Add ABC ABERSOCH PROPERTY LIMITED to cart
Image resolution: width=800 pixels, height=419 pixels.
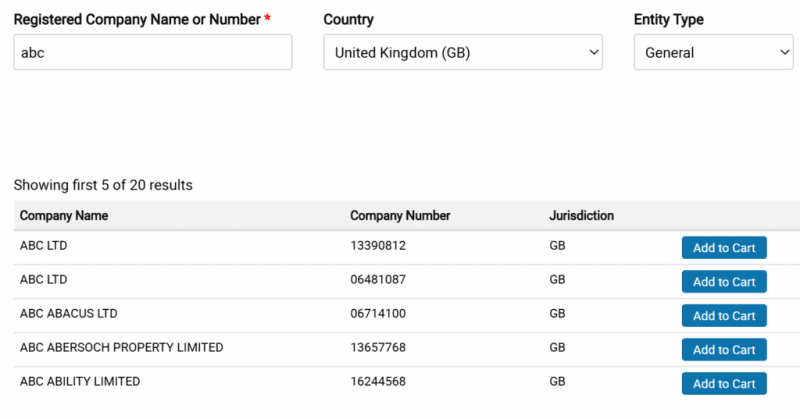pyautogui.click(x=724, y=350)
